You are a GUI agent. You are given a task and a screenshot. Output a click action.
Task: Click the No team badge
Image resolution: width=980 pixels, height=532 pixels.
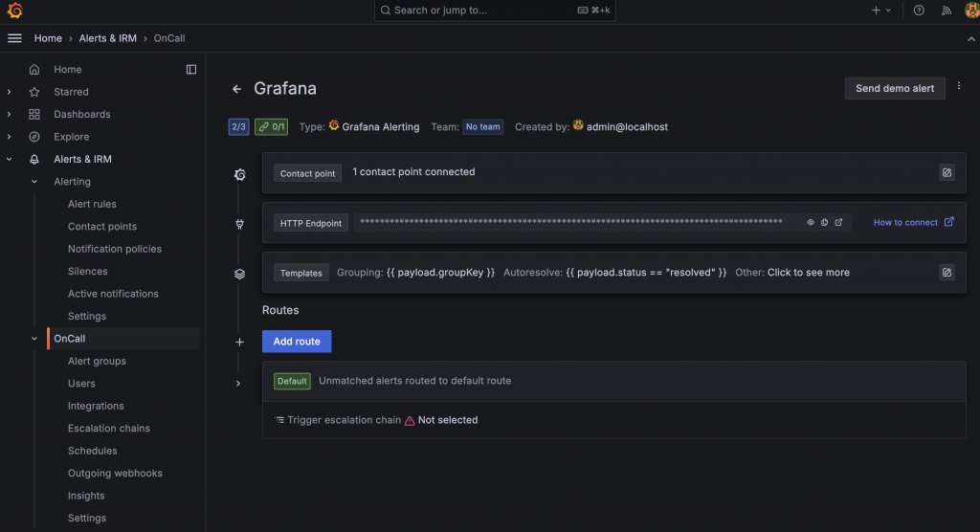483,127
